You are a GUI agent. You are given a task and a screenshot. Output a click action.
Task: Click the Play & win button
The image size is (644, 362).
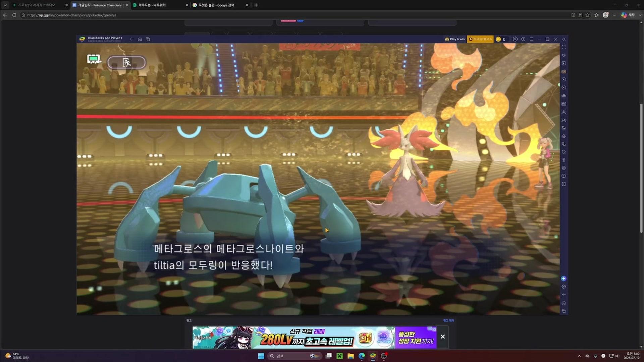click(x=455, y=39)
